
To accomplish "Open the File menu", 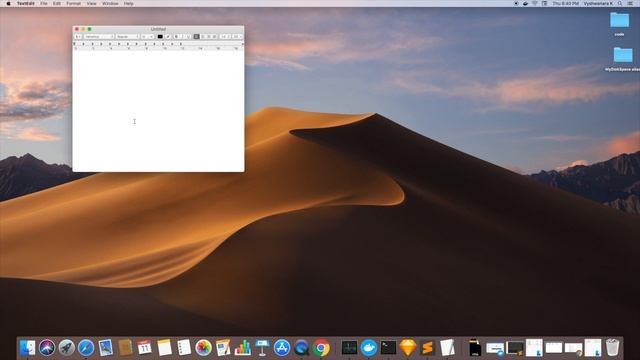I will click(44, 3).
